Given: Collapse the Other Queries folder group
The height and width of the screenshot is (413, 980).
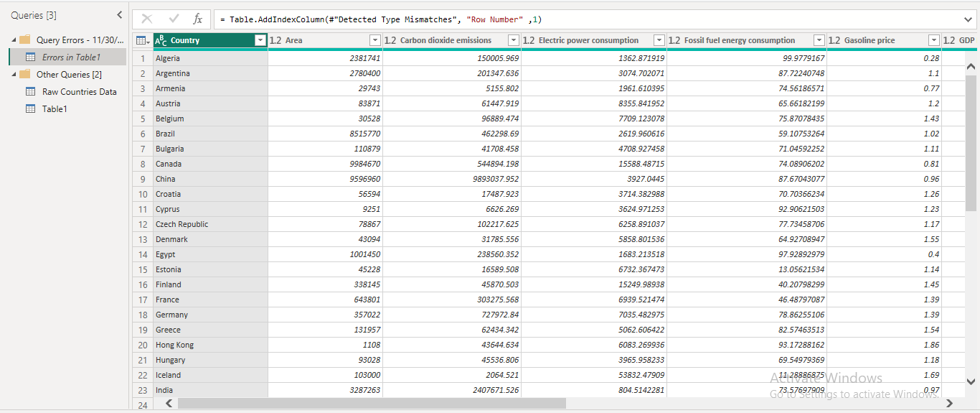Looking at the screenshot, I should tap(14, 75).
